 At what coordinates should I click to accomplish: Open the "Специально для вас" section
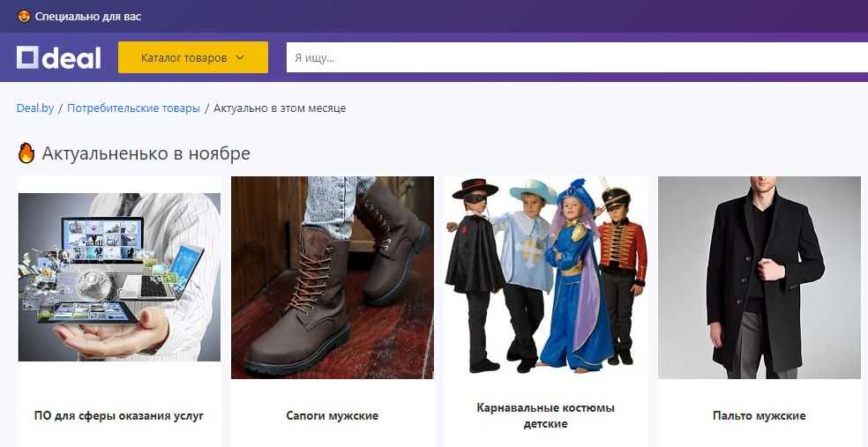(87, 16)
